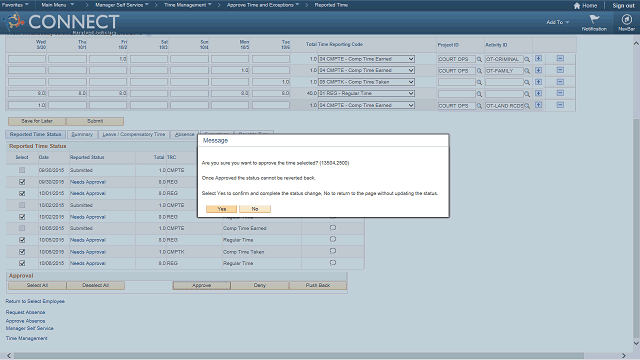640x360 pixels.
Task: Click the horizontal scrollbar at the bottom
Action: pos(299,356)
